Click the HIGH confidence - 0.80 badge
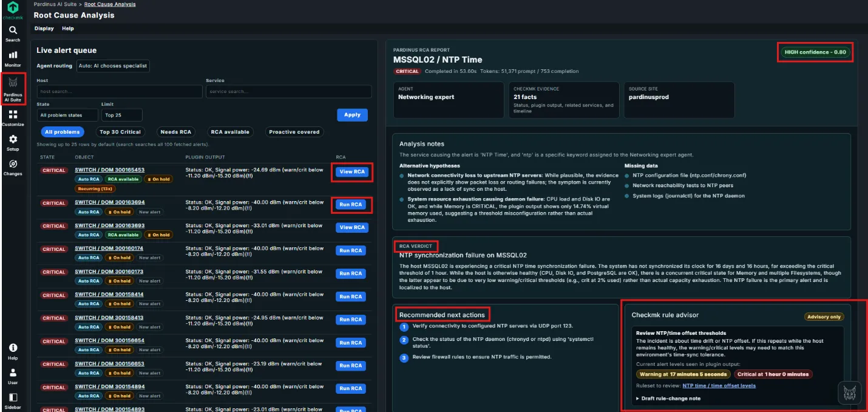 coord(815,52)
